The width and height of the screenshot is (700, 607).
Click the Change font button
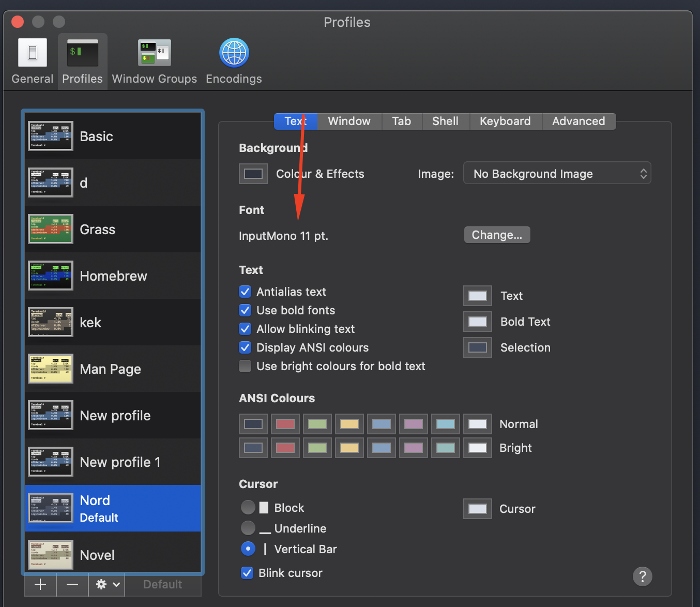click(497, 235)
